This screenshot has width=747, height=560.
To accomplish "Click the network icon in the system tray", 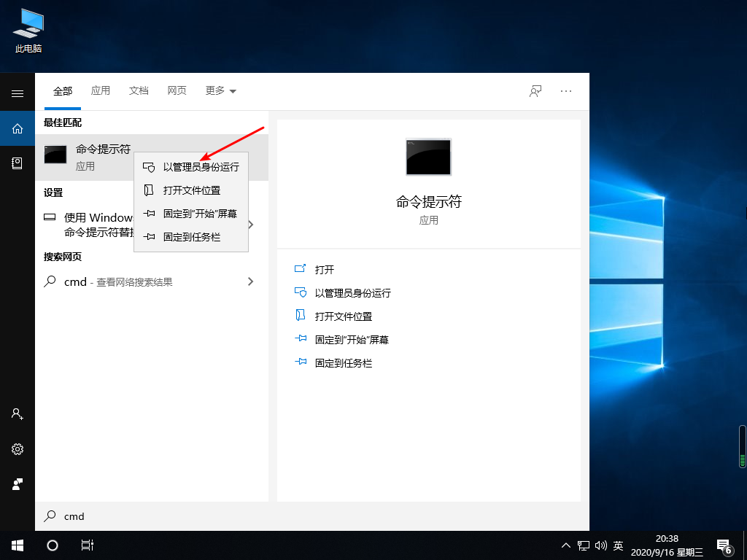I will pyautogui.click(x=583, y=545).
